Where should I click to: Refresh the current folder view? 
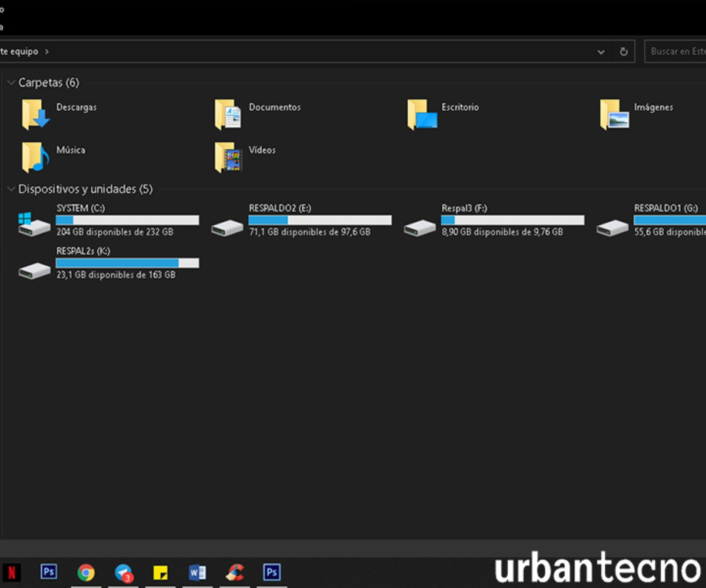(x=624, y=52)
